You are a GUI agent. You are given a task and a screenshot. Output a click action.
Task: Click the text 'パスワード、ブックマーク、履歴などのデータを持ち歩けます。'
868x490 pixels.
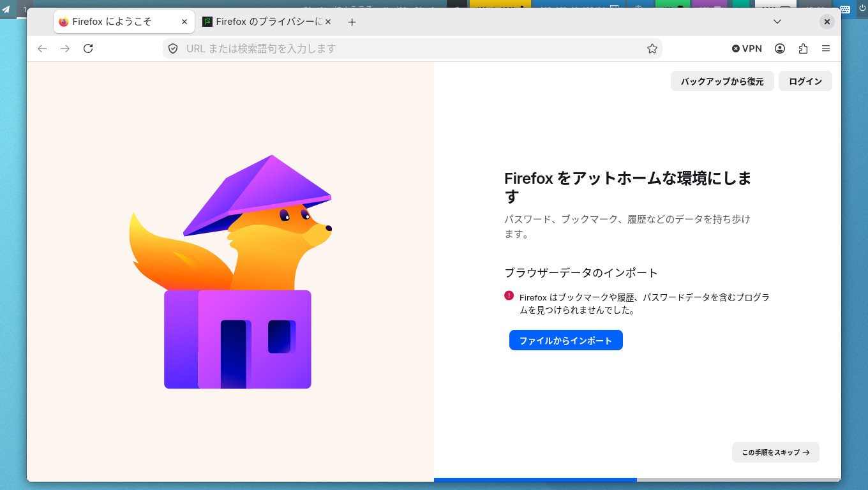coord(628,226)
